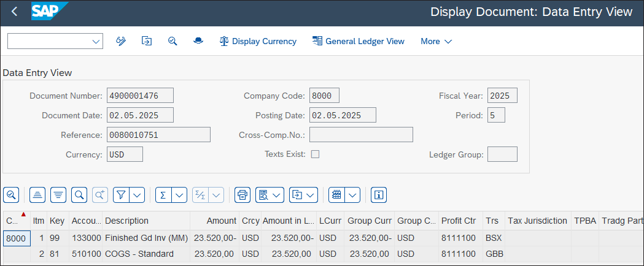Image resolution: width=644 pixels, height=266 pixels.
Task: Click the hat icon for document header
Action: 198,41
